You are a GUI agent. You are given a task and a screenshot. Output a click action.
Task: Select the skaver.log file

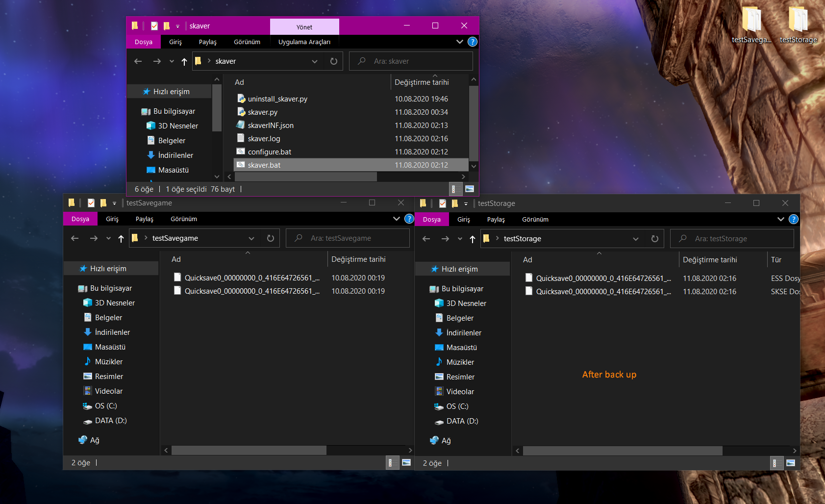264,139
